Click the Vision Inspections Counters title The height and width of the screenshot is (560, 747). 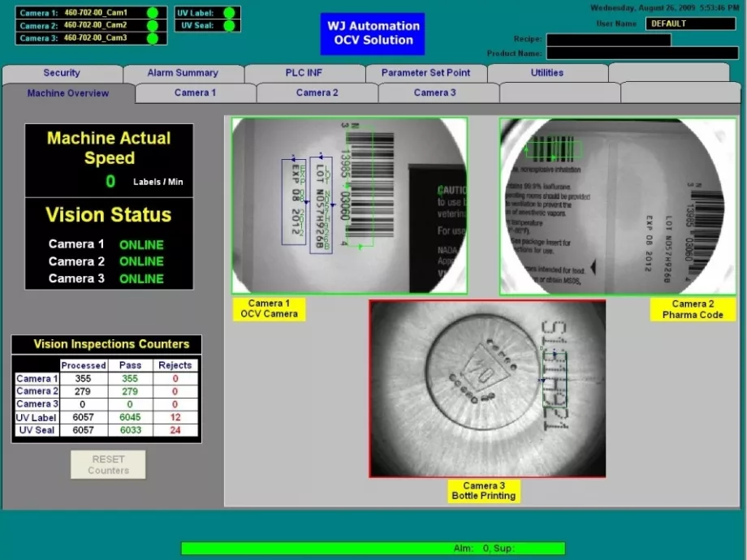(x=111, y=344)
